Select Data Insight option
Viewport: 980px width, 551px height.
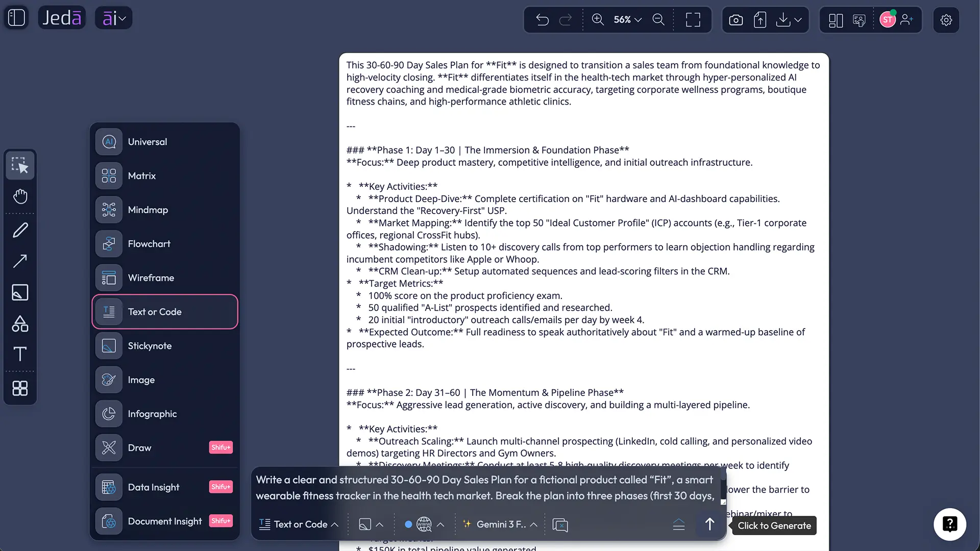[x=165, y=487]
